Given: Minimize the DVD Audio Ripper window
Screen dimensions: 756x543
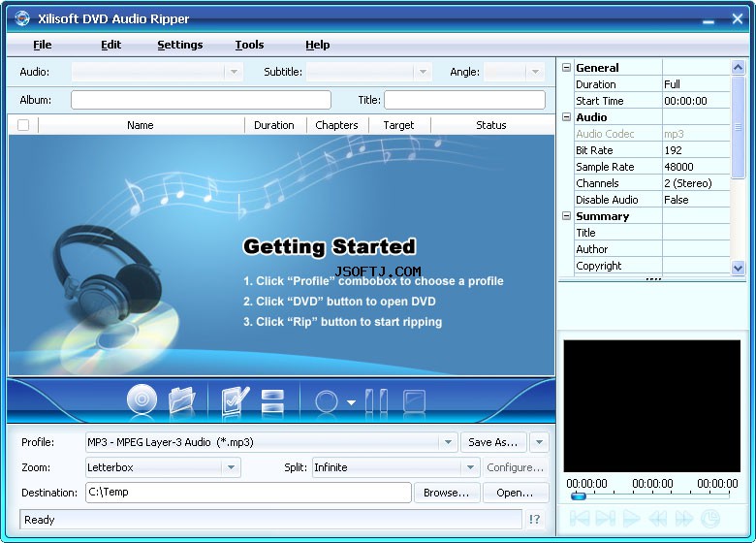Looking at the screenshot, I should point(709,19).
